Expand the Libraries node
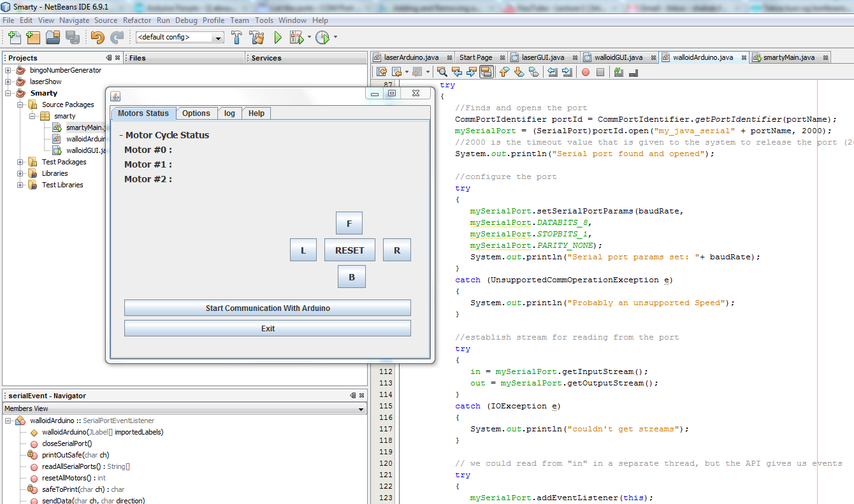The height and width of the screenshot is (504, 854). 20,173
